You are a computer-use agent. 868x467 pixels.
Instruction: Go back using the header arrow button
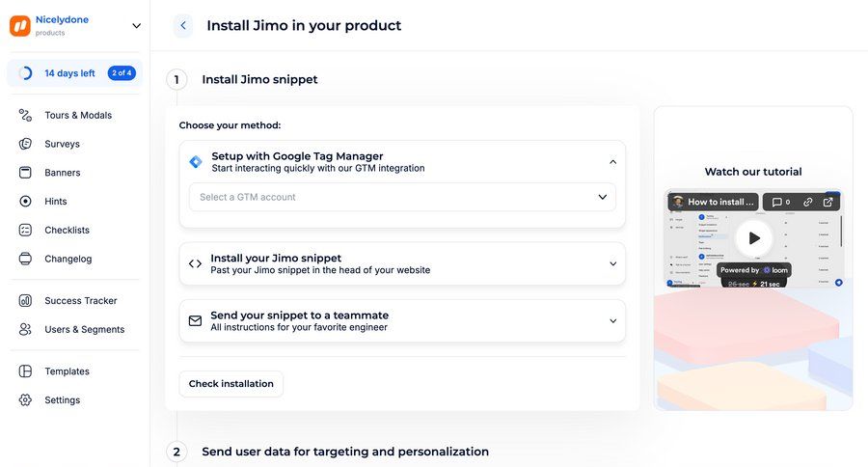click(x=183, y=25)
